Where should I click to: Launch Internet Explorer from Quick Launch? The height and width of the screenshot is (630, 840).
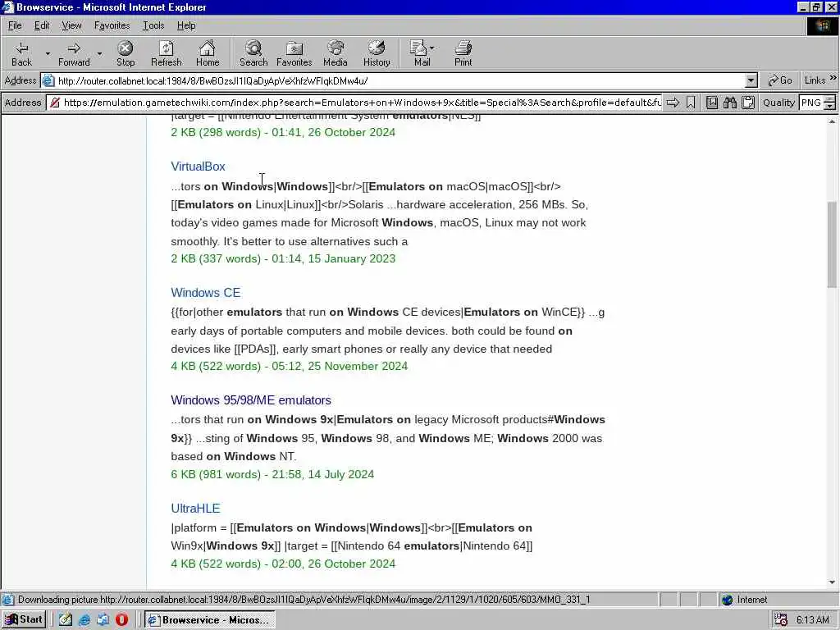84,620
